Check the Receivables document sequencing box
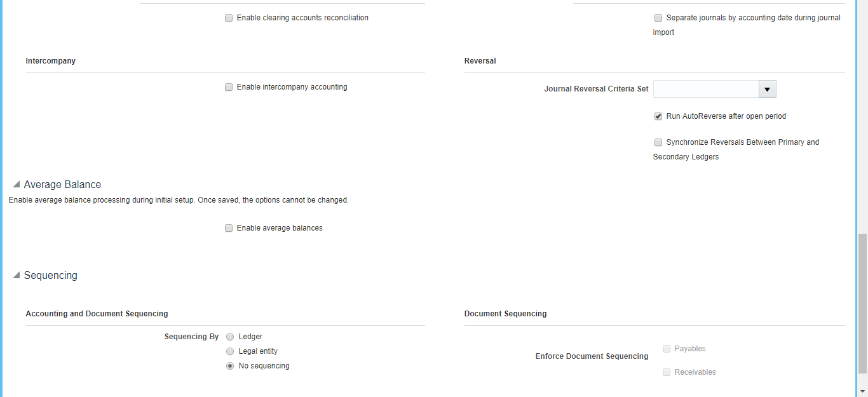This screenshot has width=868, height=397. pyautogui.click(x=667, y=372)
